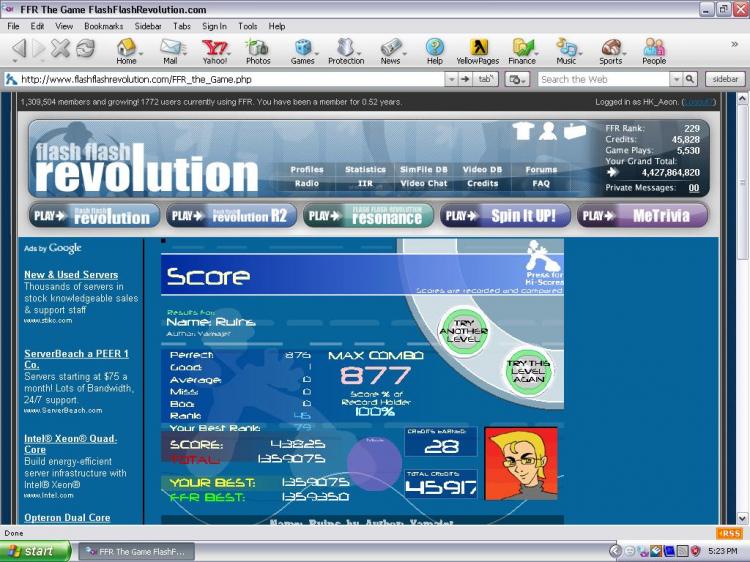Click the Yahoo! toolbar icon
This screenshot has height=562, width=750.
click(x=214, y=50)
